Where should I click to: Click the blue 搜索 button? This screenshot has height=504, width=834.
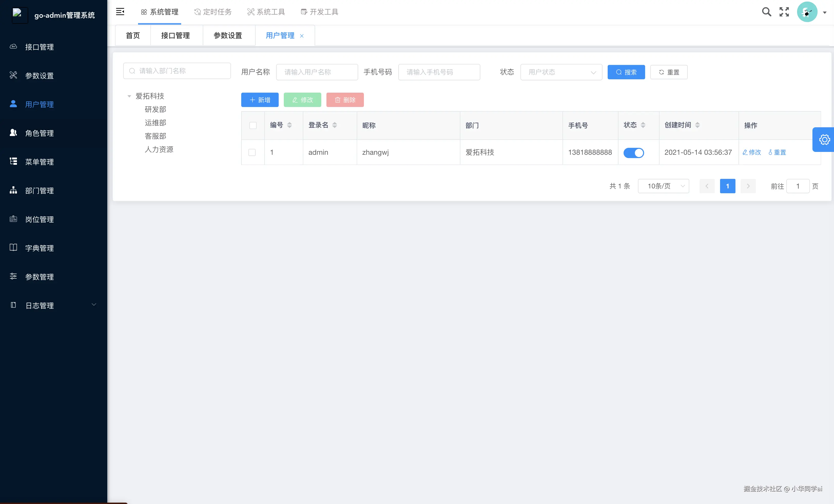coord(626,72)
